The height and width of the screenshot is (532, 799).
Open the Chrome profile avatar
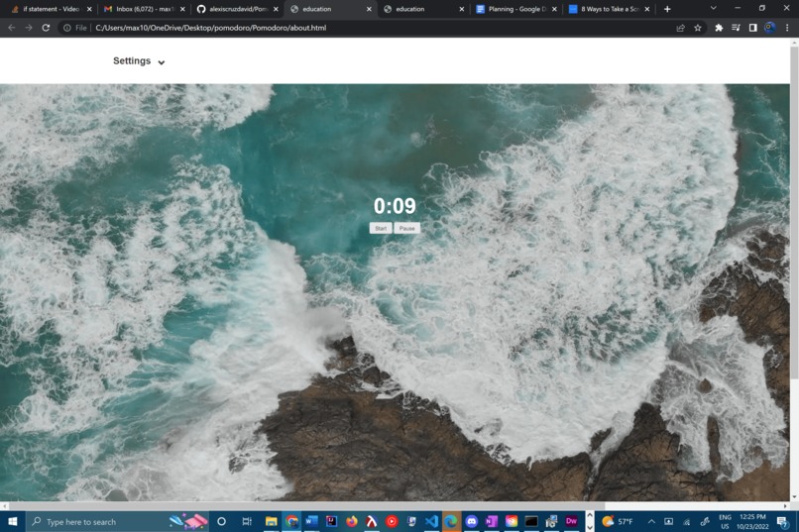tap(770, 28)
